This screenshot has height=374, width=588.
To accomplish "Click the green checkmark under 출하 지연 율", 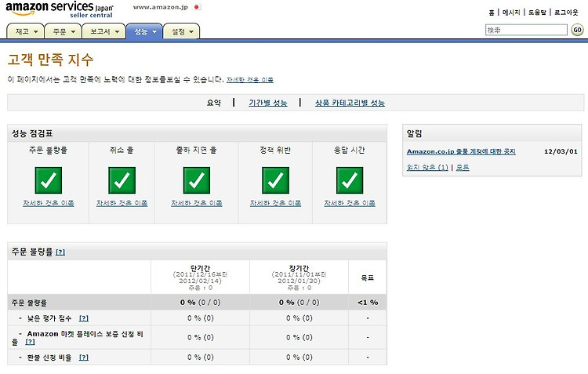I will click(197, 180).
